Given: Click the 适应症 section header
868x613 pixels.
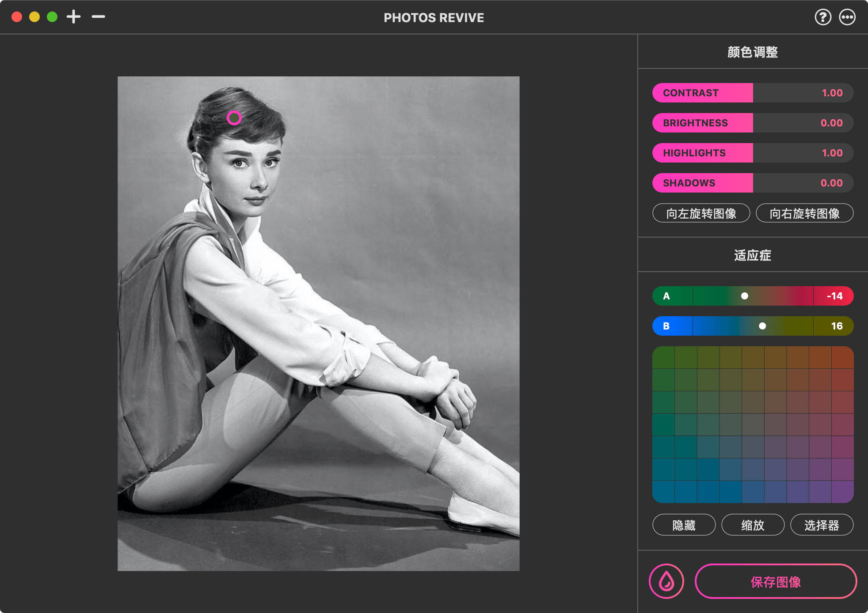Looking at the screenshot, I should tap(753, 255).
